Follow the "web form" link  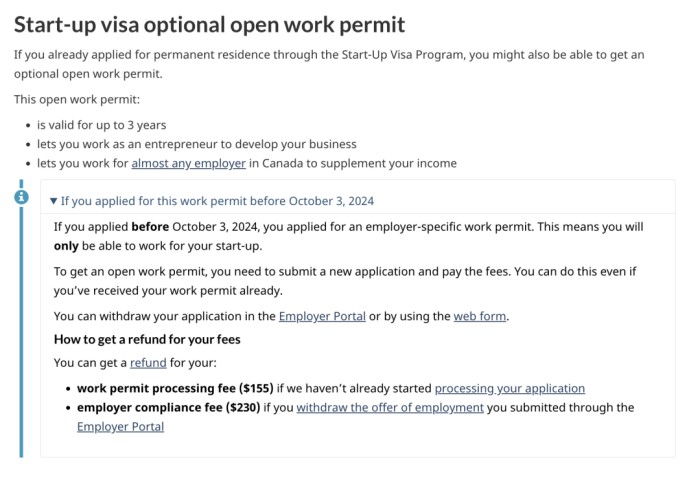[x=480, y=316]
